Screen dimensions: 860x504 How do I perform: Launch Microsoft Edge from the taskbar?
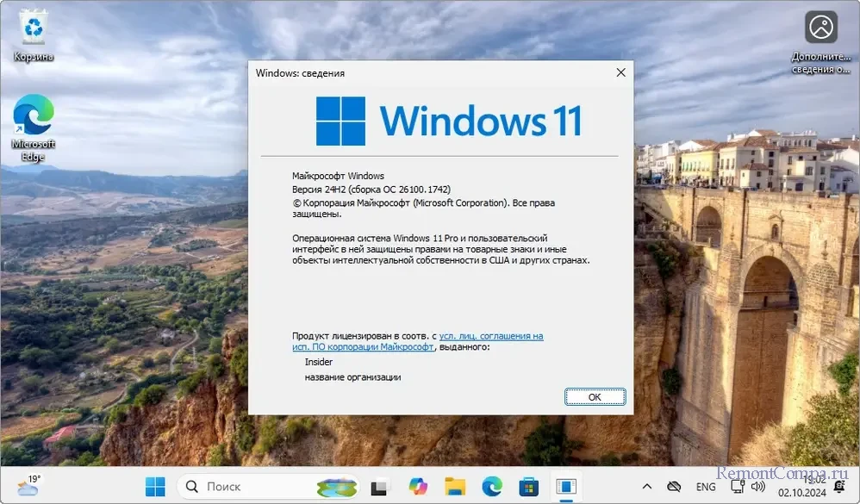click(x=492, y=487)
